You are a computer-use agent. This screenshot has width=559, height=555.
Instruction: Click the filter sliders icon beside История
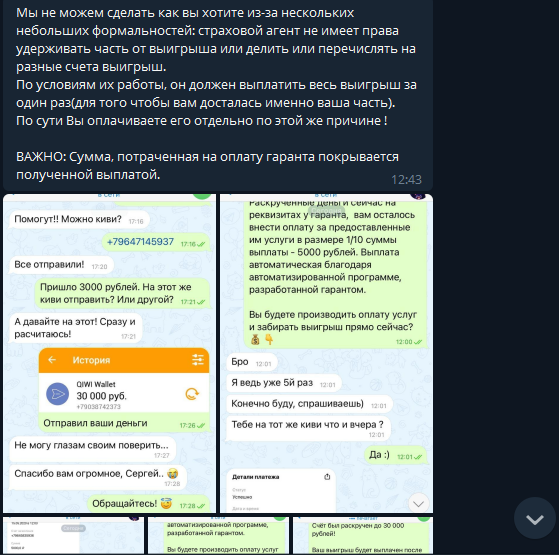tap(198, 360)
